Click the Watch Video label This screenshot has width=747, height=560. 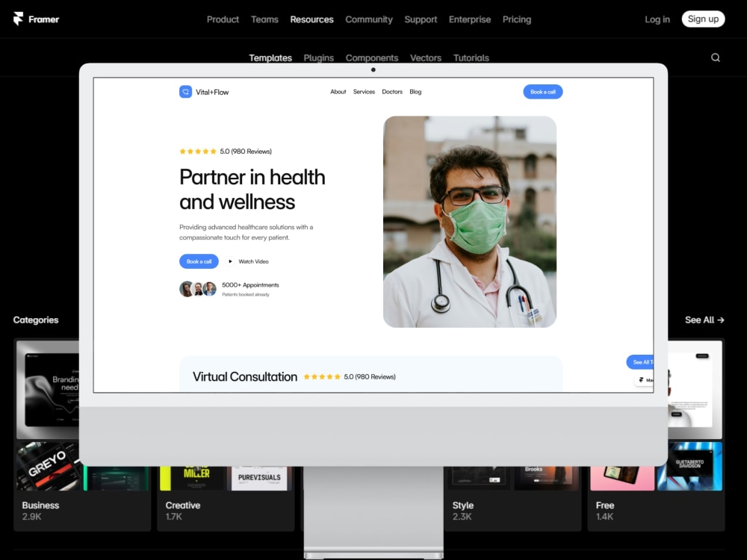pos(253,261)
